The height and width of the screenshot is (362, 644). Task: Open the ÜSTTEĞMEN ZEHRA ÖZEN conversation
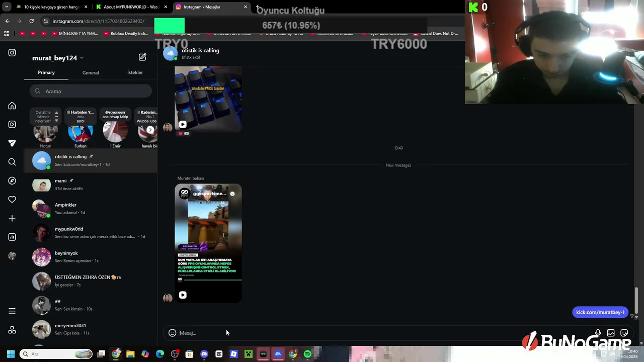coord(91,281)
